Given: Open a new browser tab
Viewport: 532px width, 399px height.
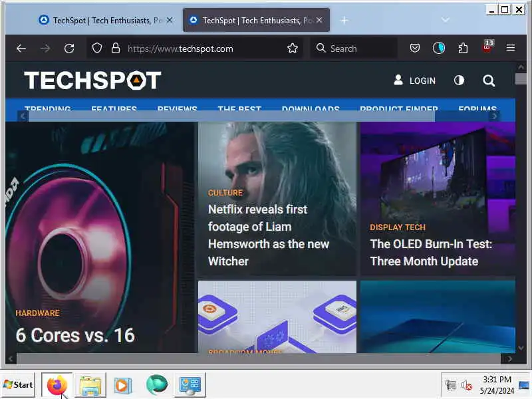Looking at the screenshot, I should (344, 21).
